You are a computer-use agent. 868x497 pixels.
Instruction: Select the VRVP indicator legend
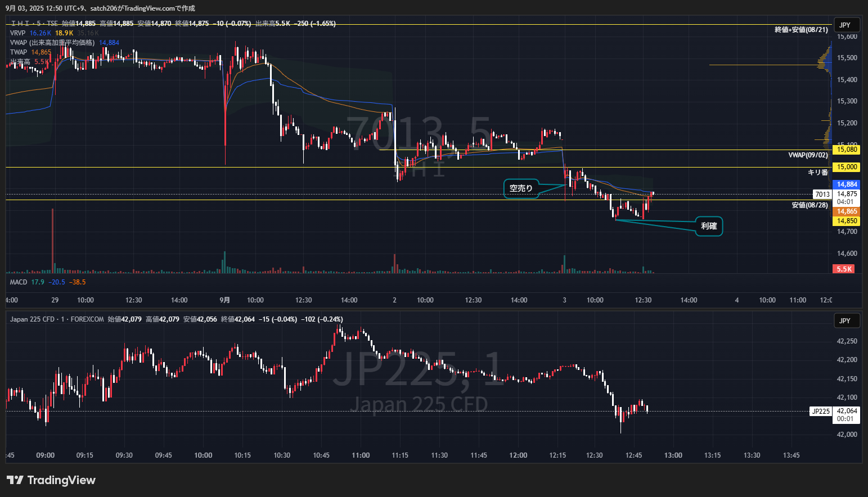[x=18, y=33]
